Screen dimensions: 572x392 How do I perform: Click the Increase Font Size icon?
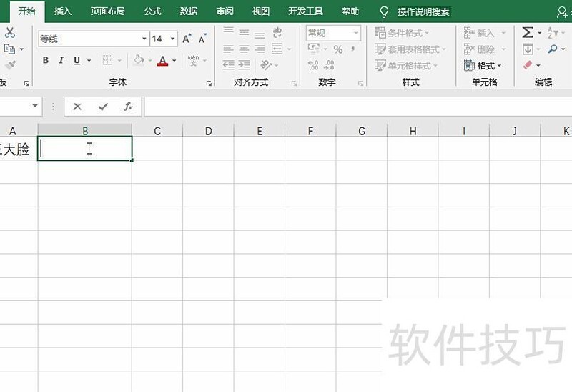[x=187, y=39]
